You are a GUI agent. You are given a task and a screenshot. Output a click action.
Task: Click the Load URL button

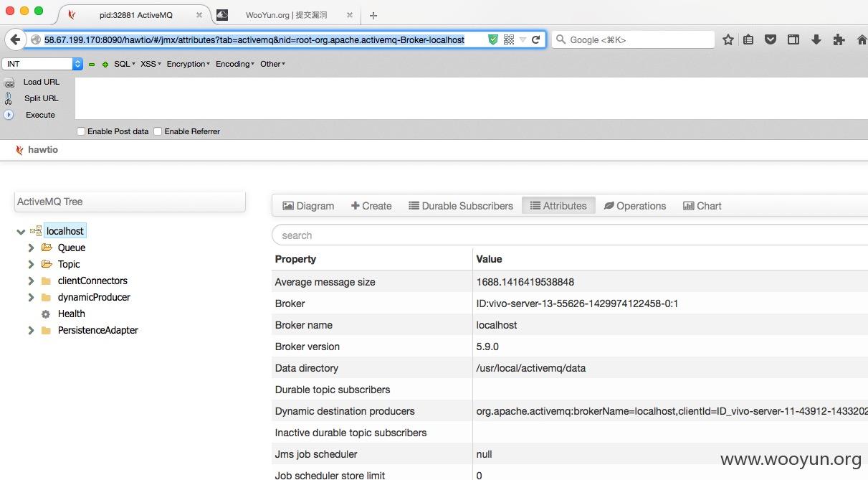(x=42, y=82)
